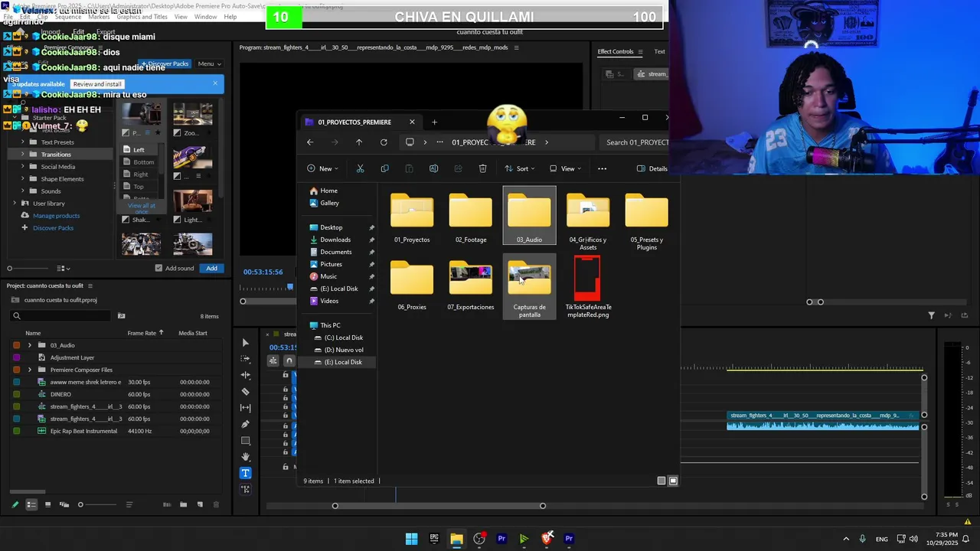
Task: Click the Manage products link
Action: point(56,216)
